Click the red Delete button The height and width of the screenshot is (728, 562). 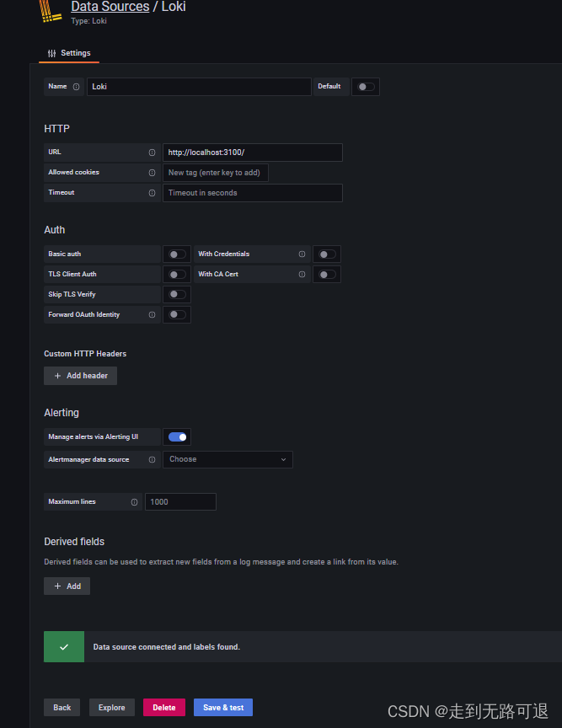(x=164, y=707)
